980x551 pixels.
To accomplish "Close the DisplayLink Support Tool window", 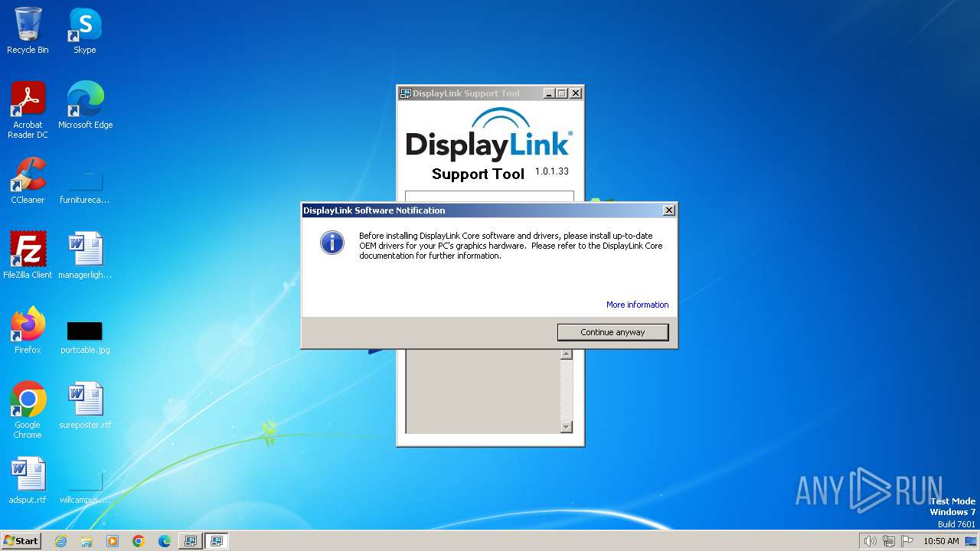I will point(576,93).
